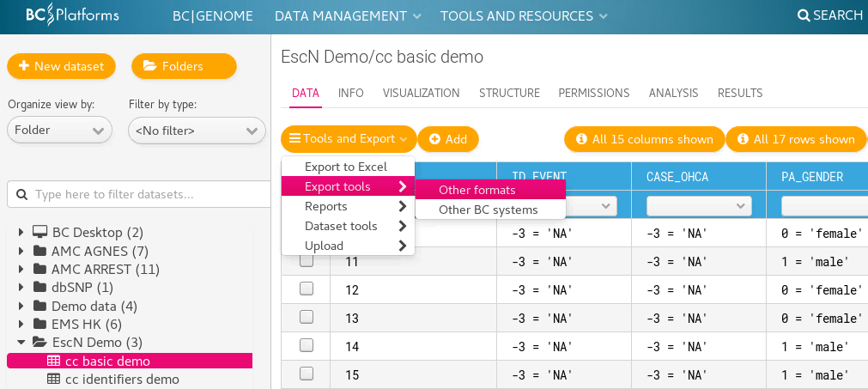Select the cc identifiers demo dataset
The width and height of the screenshot is (868, 389).
click(x=122, y=379)
